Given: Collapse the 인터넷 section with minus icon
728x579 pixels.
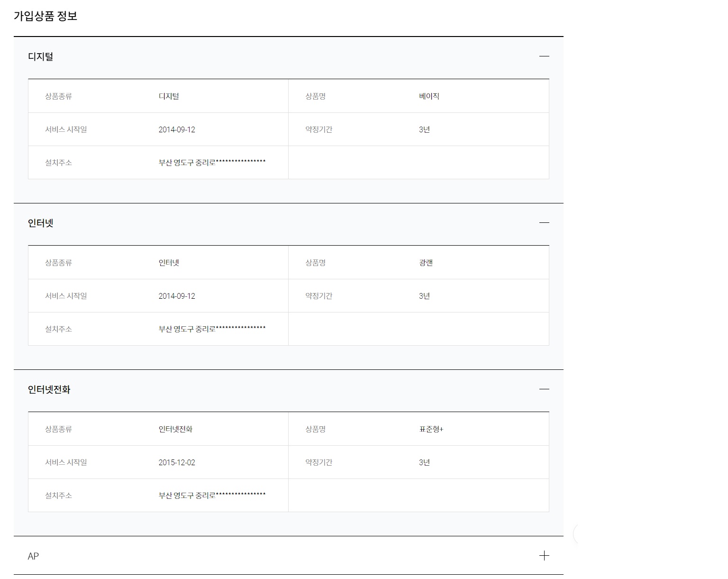Looking at the screenshot, I should point(544,223).
